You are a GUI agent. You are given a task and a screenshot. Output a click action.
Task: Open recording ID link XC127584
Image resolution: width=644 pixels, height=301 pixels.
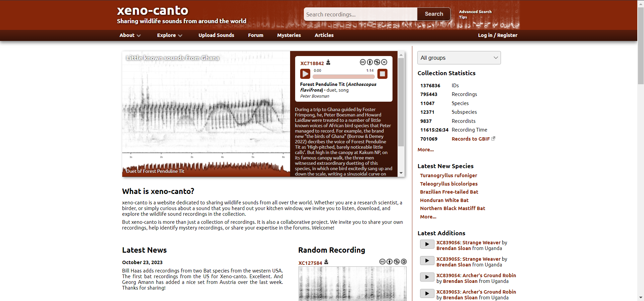coord(310,263)
